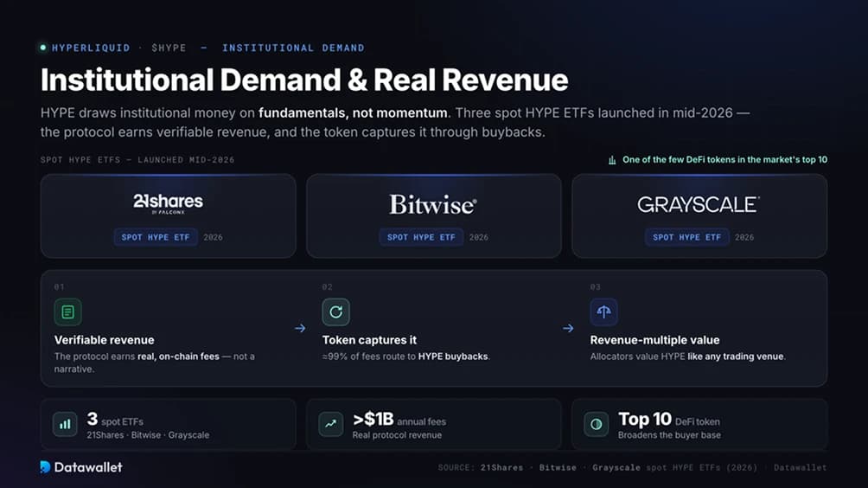868x488 pixels.
Task: Click 'Broadens the buyer base' subtitle
Action: coord(669,435)
